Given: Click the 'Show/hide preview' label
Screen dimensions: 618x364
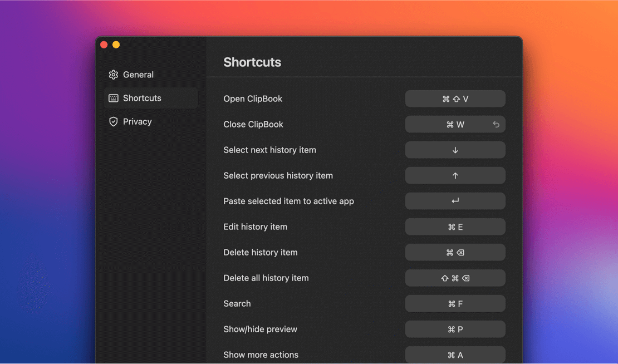Looking at the screenshot, I should (260, 329).
